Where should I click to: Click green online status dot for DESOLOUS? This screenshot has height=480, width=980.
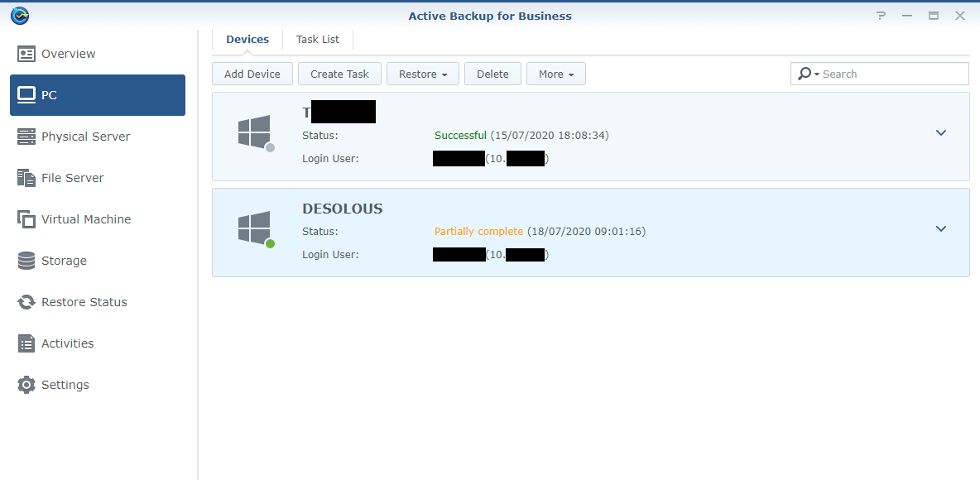point(270,244)
